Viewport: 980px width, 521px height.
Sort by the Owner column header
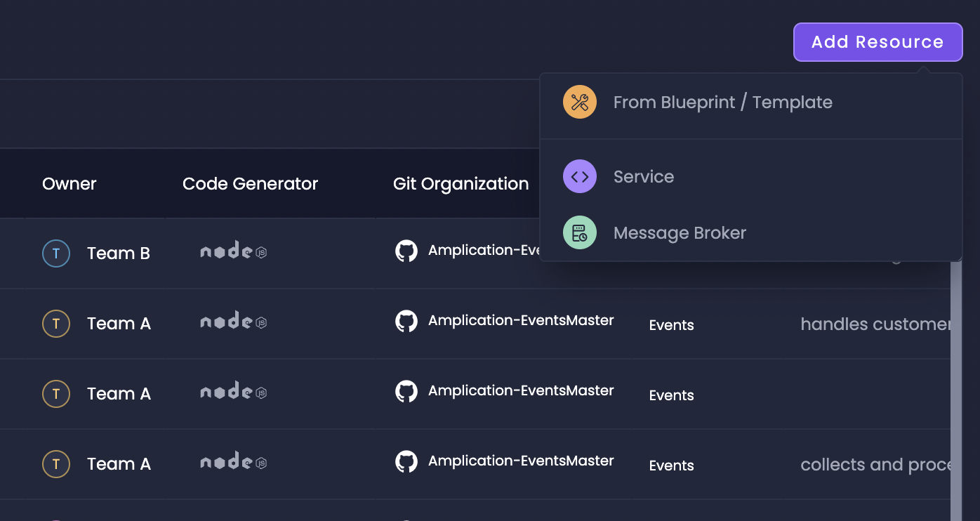coord(69,184)
